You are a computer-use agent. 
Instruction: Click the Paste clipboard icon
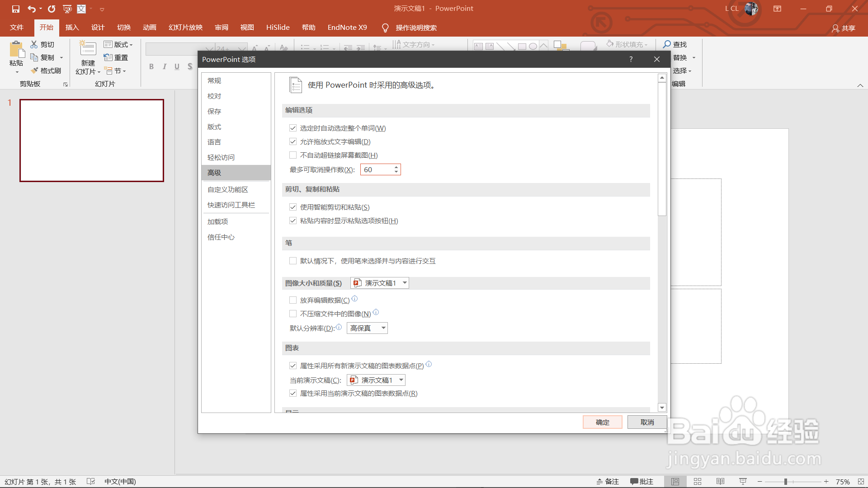[x=16, y=50]
